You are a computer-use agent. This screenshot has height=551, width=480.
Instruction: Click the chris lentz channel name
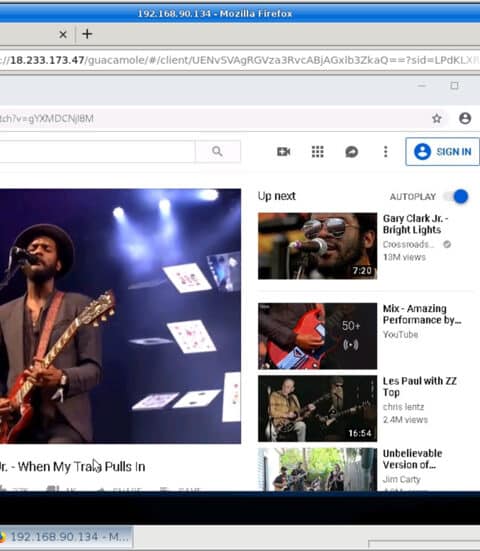point(403,407)
